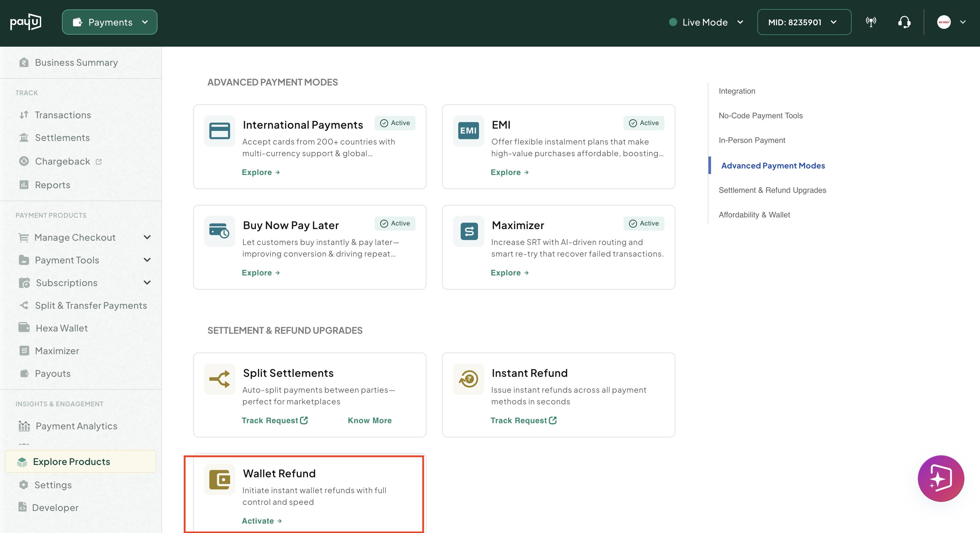Click Explore under EMI

[510, 172]
